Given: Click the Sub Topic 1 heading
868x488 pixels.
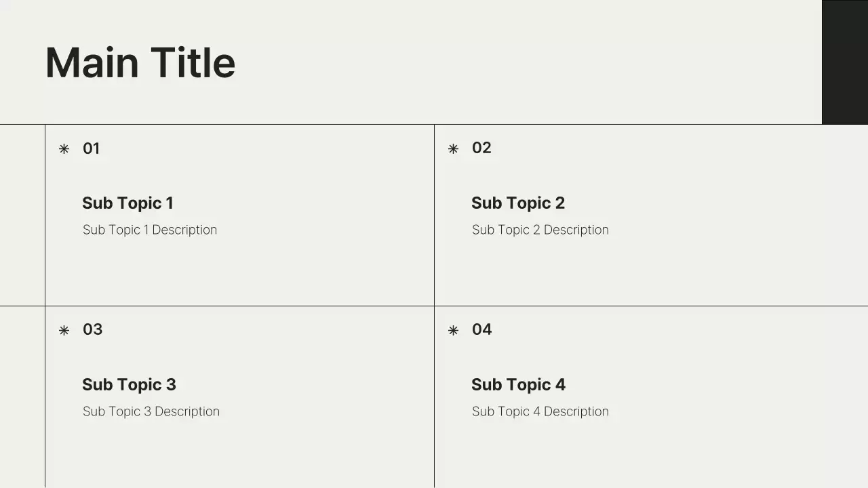Looking at the screenshot, I should coord(127,203).
